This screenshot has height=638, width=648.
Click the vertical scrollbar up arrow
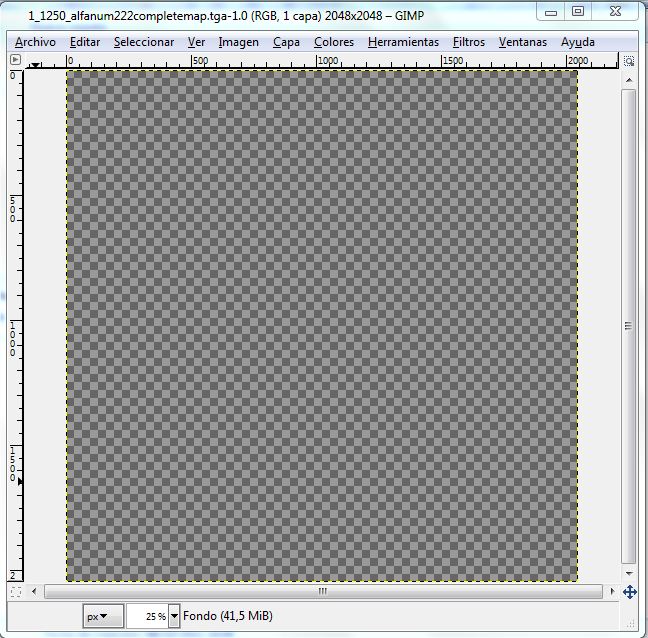click(x=629, y=79)
